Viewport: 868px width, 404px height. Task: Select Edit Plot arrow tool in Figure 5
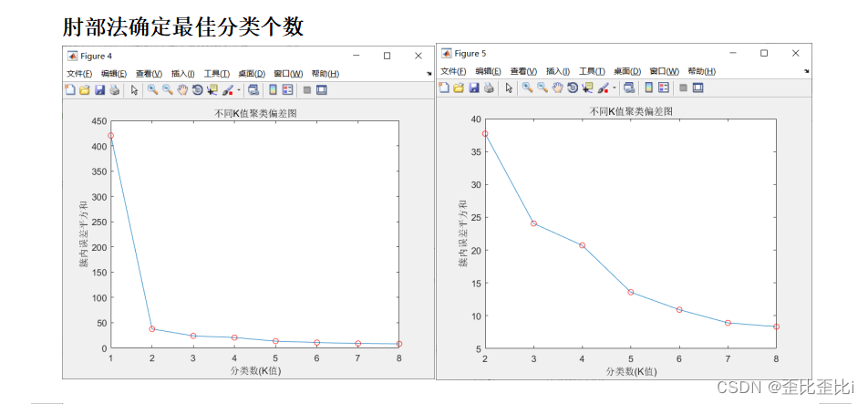(510, 88)
